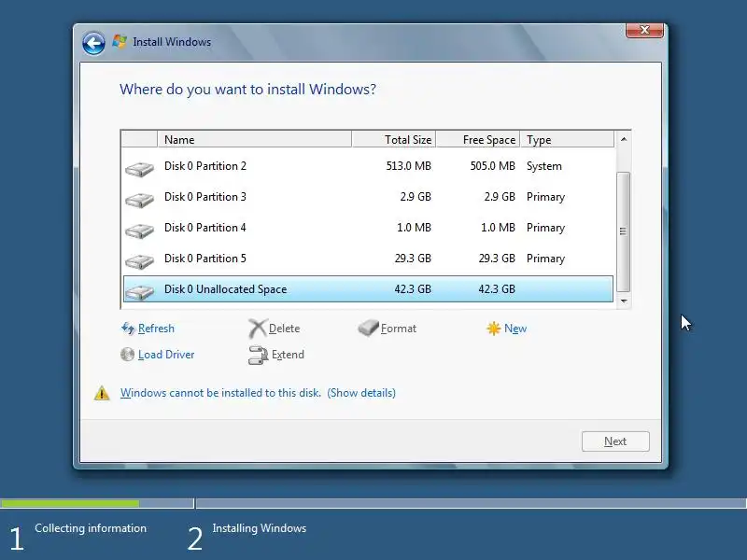Click the 29.3 GB total size value

point(413,259)
